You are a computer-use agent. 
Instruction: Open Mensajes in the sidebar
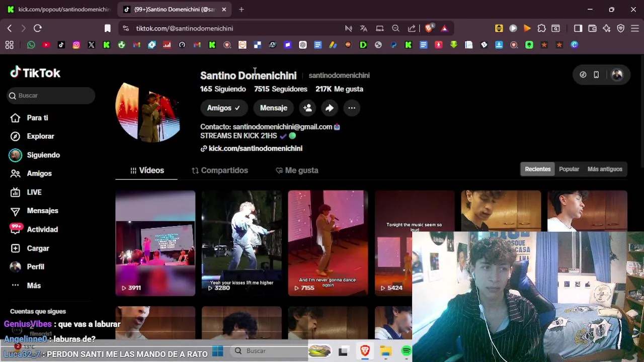click(x=34, y=211)
